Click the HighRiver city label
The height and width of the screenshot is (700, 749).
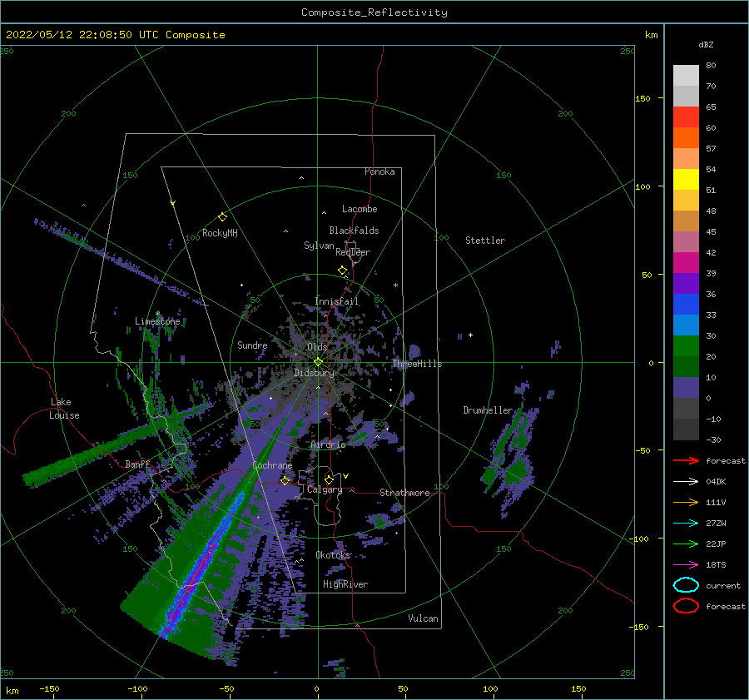pyautogui.click(x=345, y=584)
